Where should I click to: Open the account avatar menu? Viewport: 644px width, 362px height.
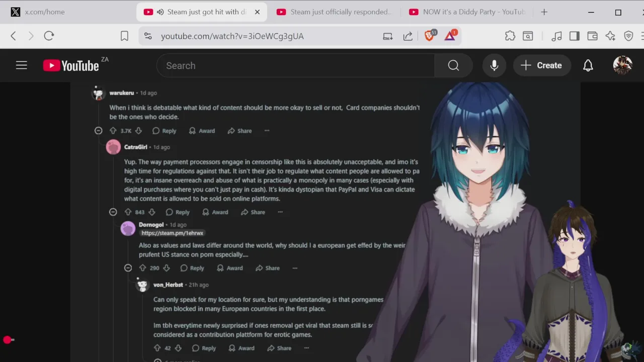(622, 65)
